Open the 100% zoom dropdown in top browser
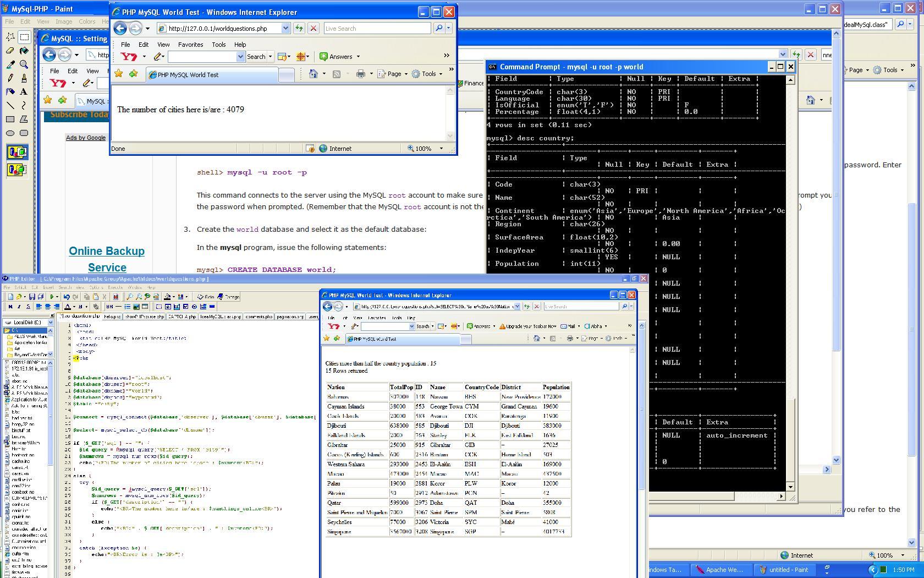Screen dimensions: 924x578 click(441, 148)
